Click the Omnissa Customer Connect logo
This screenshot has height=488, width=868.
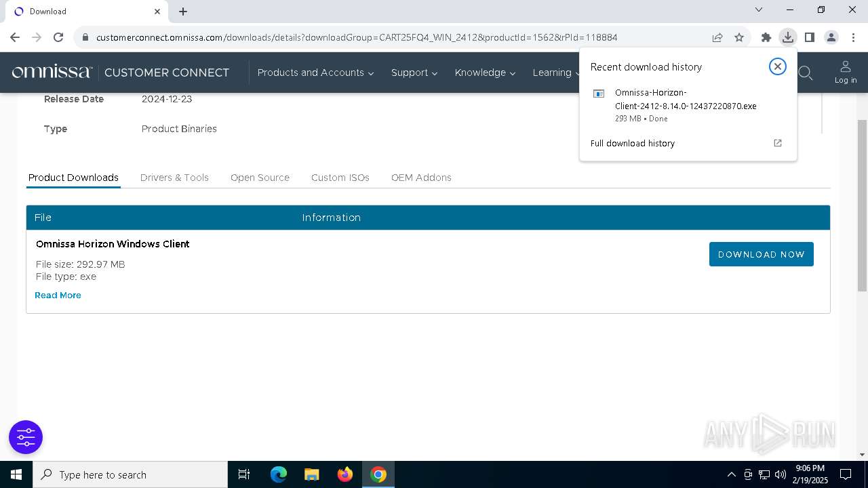tap(121, 72)
